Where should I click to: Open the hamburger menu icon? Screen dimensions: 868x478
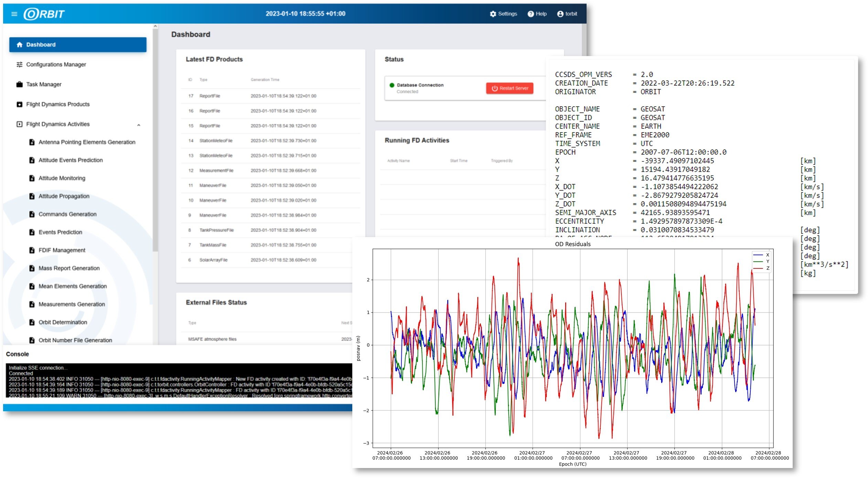tap(14, 14)
